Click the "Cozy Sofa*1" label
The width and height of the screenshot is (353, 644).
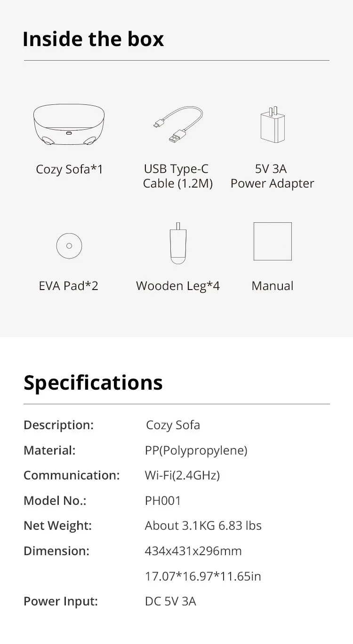coord(69,169)
